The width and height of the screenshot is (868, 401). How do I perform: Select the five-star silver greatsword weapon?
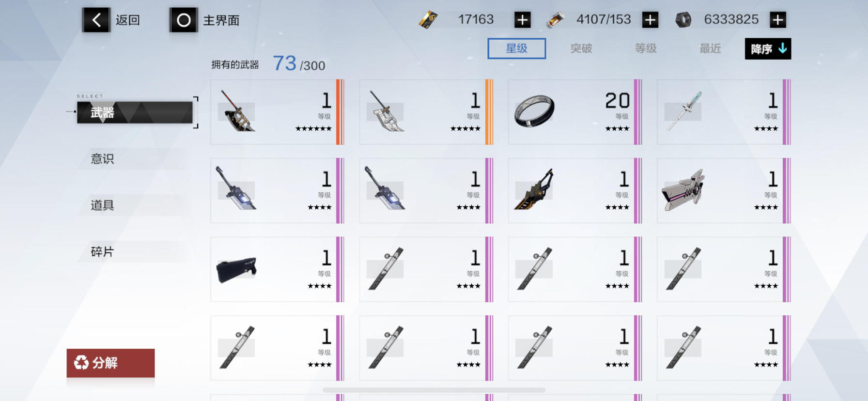point(426,112)
